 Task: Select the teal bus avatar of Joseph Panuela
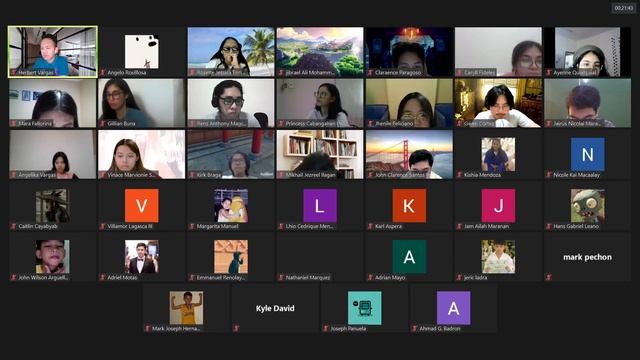(364, 308)
